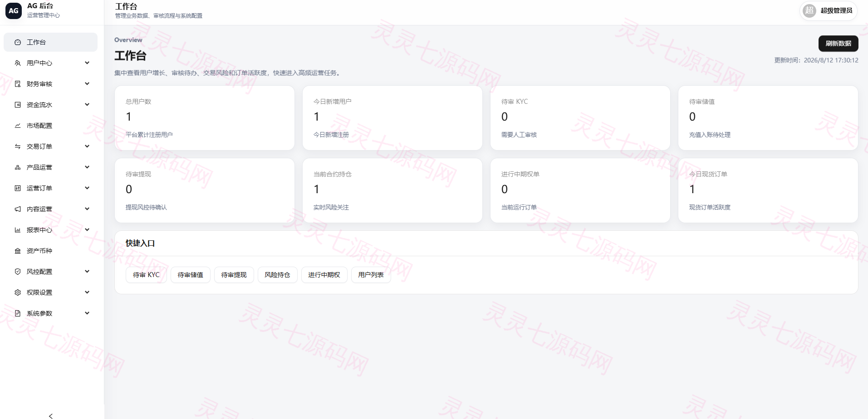The height and width of the screenshot is (419, 868).
Task: Click the 报表中心 bar chart icon
Action: tap(18, 230)
